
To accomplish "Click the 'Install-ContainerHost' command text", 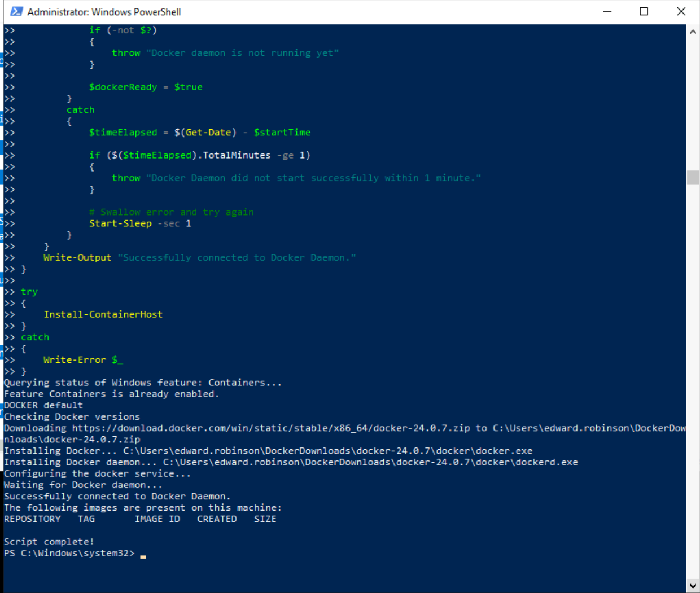I will click(x=103, y=315).
